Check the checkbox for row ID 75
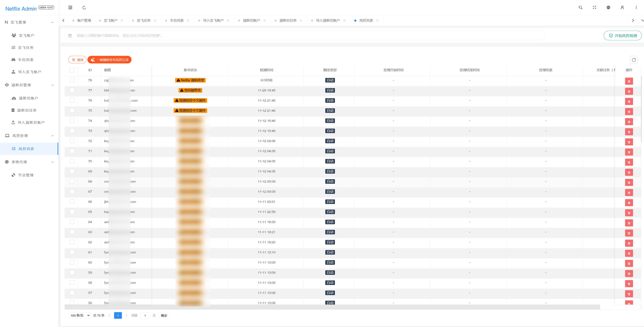Image resolution: width=644 pixels, height=327 pixels. click(72, 110)
